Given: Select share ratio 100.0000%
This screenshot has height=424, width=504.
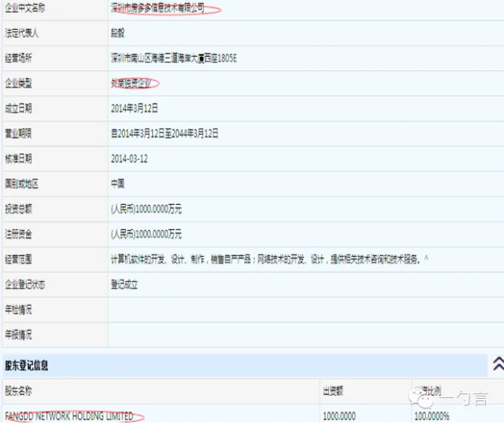Looking at the screenshot, I should point(432,416).
